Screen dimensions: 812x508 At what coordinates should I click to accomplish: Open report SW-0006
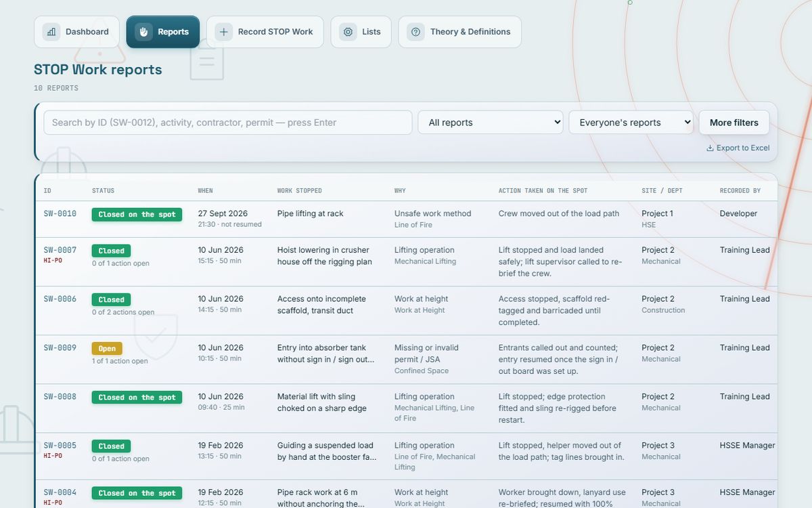(60, 299)
